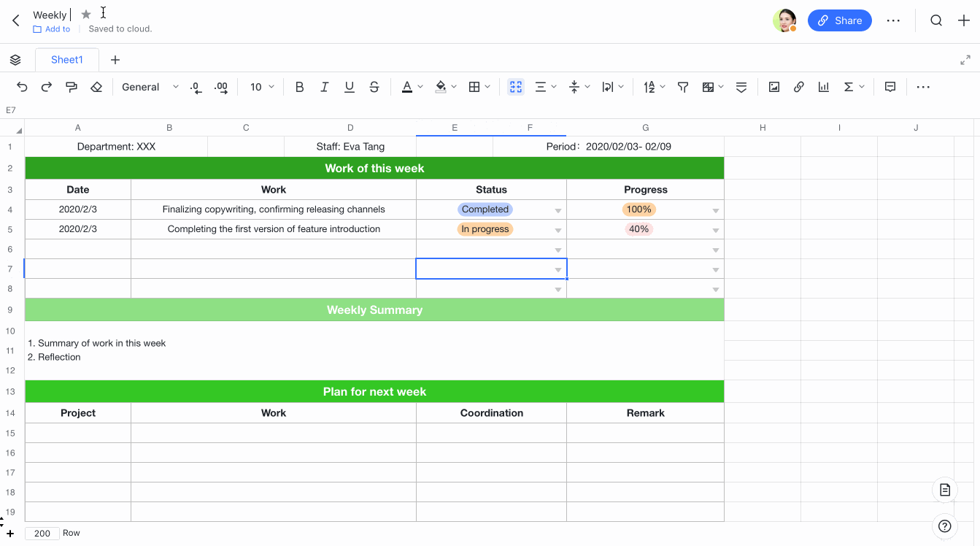This screenshot has width=980, height=546.
Task: Open the General number format dropdown
Action: pos(150,87)
